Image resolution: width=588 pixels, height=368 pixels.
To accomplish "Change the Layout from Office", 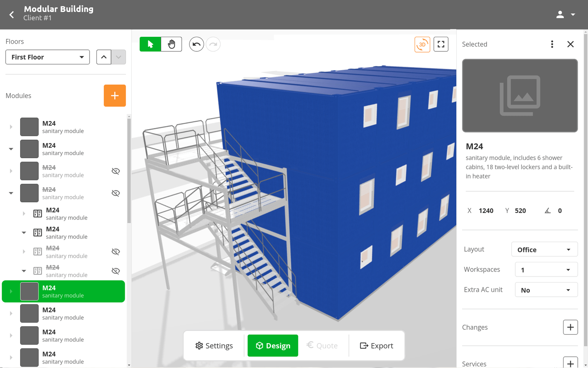I will pos(544,249).
